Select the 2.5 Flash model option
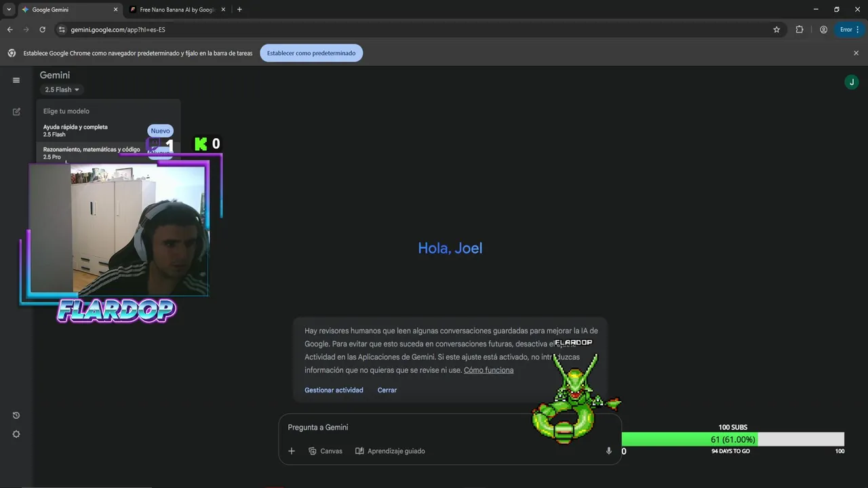The height and width of the screenshot is (488, 868). pyautogui.click(x=108, y=130)
